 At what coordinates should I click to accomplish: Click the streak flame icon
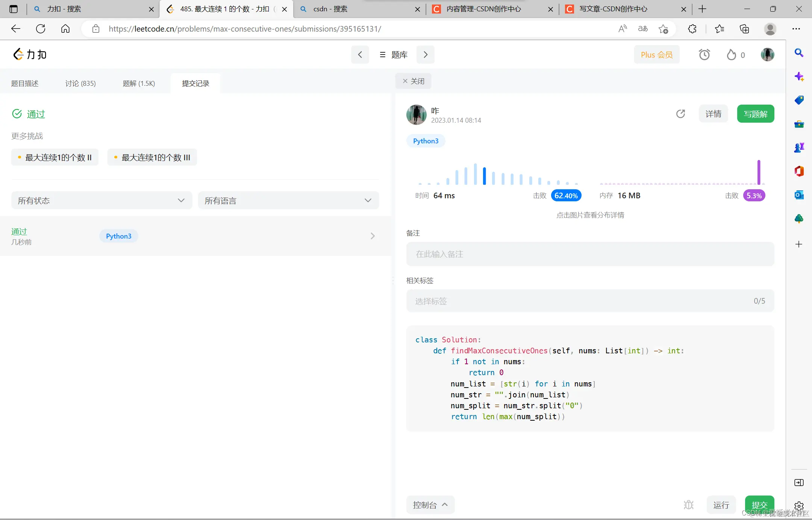(731, 55)
